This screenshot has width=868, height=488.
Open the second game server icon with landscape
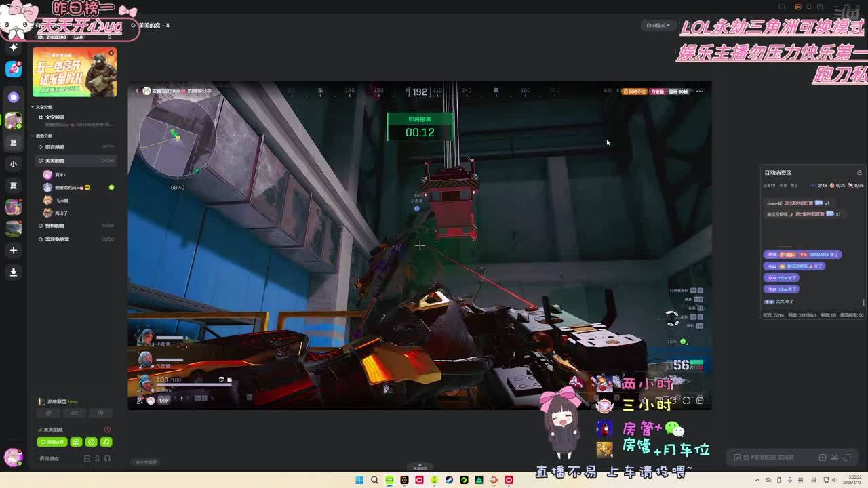pyautogui.click(x=14, y=228)
